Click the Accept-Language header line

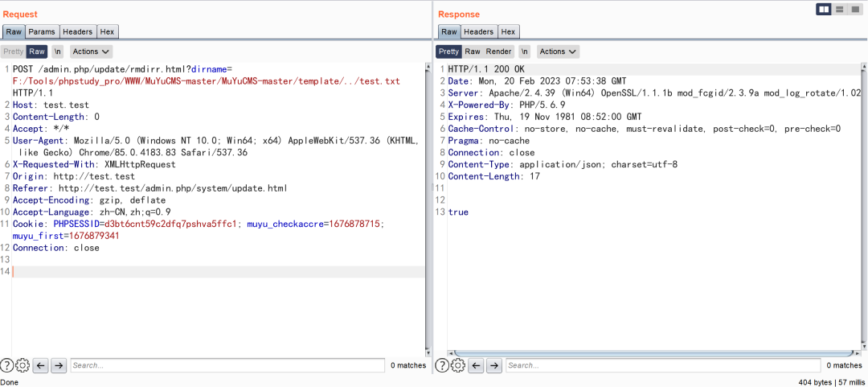tap(92, 212)
